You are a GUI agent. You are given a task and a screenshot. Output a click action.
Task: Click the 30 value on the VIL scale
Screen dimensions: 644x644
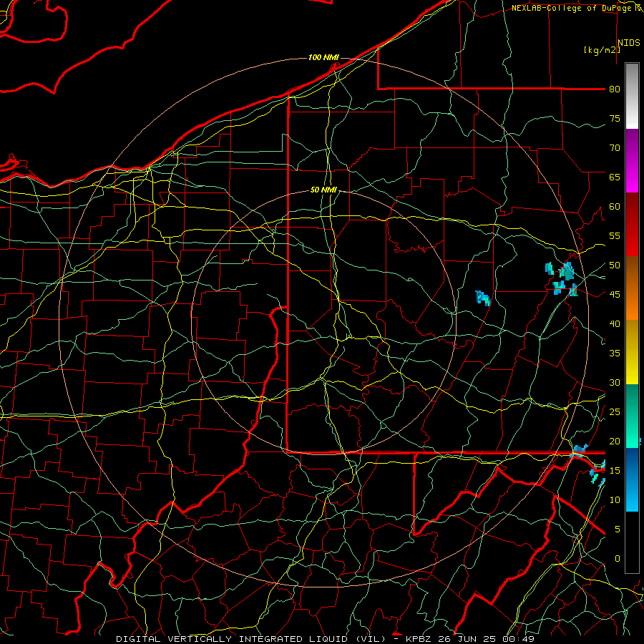[x=615, y=382]
